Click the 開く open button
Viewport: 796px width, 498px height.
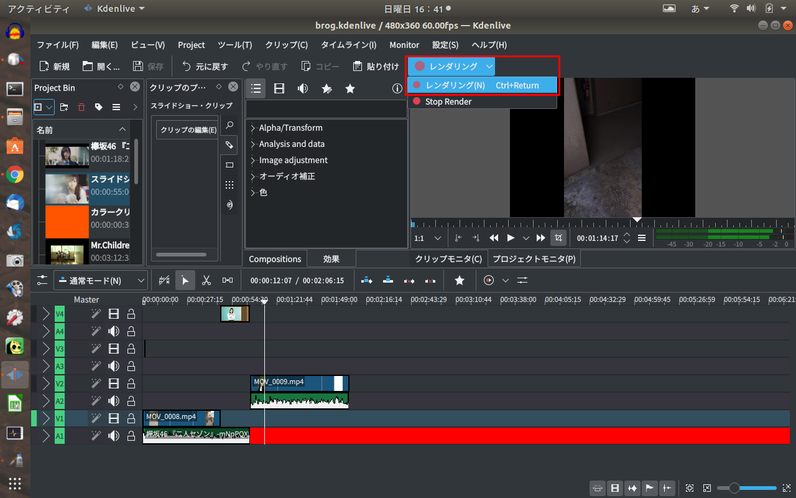101,67
